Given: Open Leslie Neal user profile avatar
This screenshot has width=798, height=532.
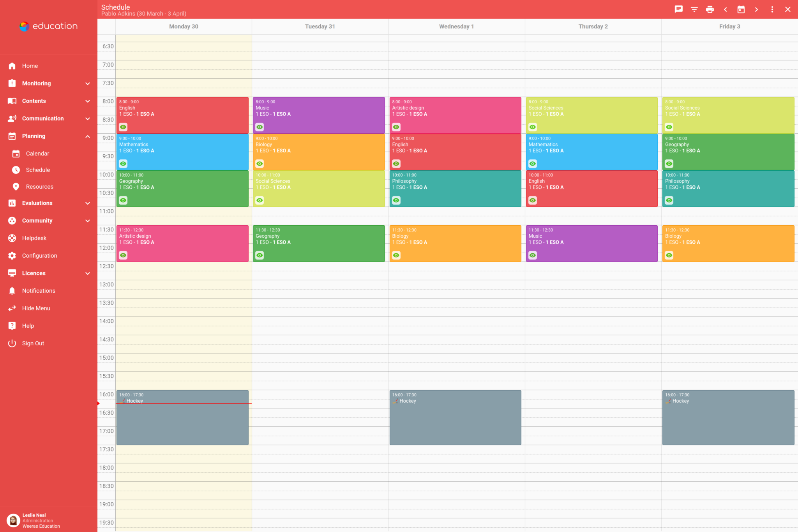Looking at the screenshot, I should tap(13, 520).
